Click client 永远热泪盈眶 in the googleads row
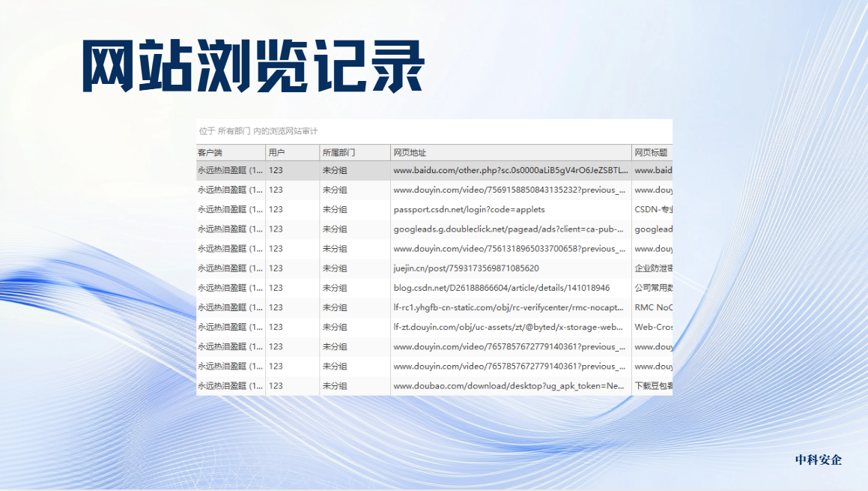Screen dimensions: 868x491 tap(230, 229)
